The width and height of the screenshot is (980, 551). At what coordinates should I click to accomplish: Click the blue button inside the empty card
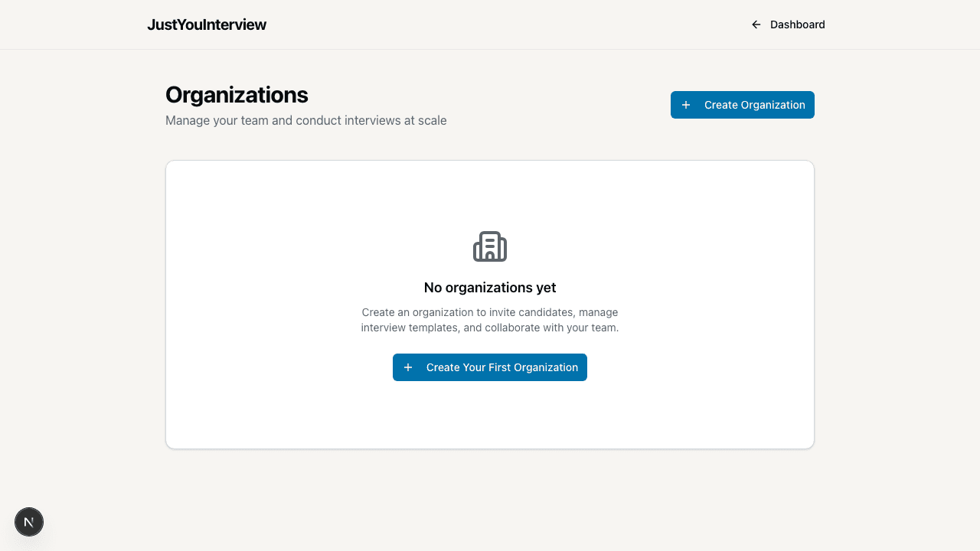[x=490, y=367]
